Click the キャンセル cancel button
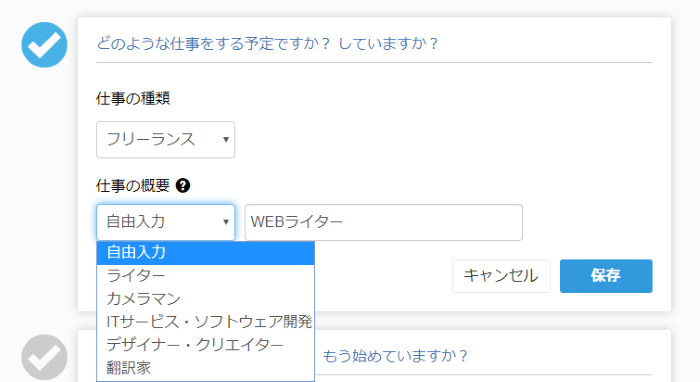The width and height of the screenshot is (700, 382). [x=501, y=276]
